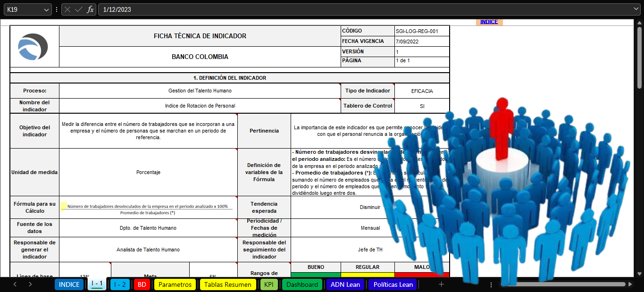Select the green BUENO range color cell
Screen dimensions: 644x292
click(x=316, y=274)
